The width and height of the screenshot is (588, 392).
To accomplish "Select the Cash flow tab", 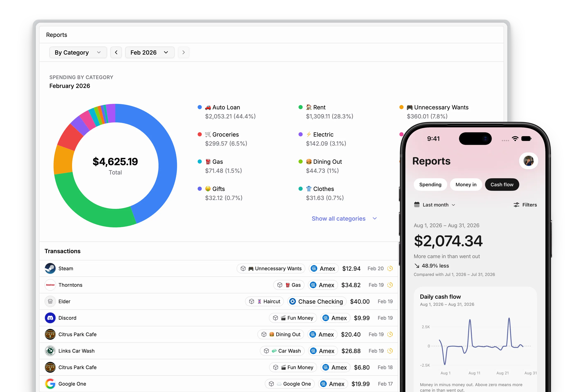I will (x=502, y=185).
